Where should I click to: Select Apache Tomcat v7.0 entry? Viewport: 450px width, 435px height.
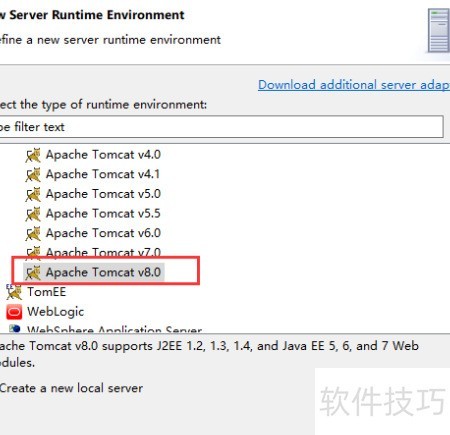103,253
